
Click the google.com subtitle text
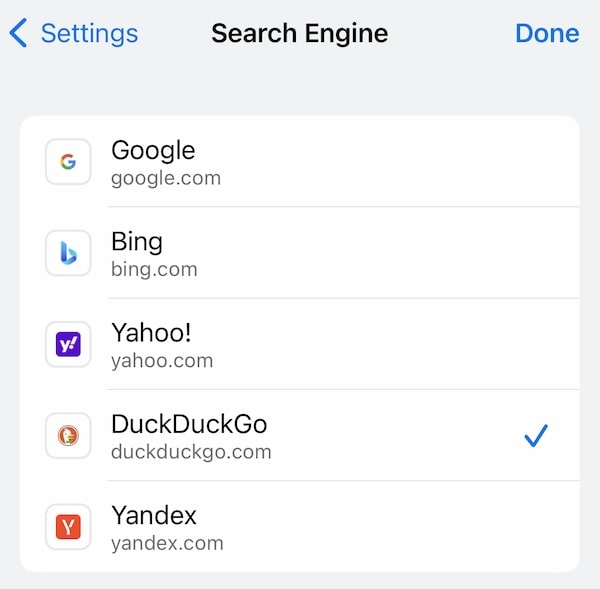[x=166, y=179]
